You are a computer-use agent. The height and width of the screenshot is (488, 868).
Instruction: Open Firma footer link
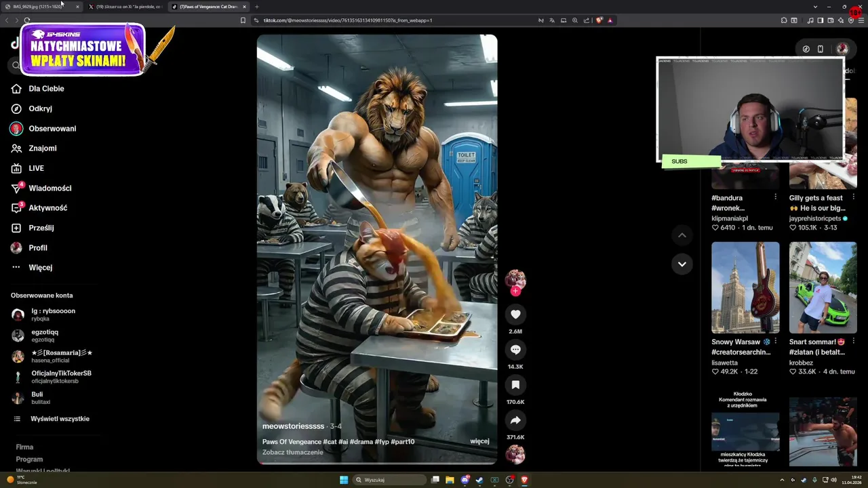point(24,447)
